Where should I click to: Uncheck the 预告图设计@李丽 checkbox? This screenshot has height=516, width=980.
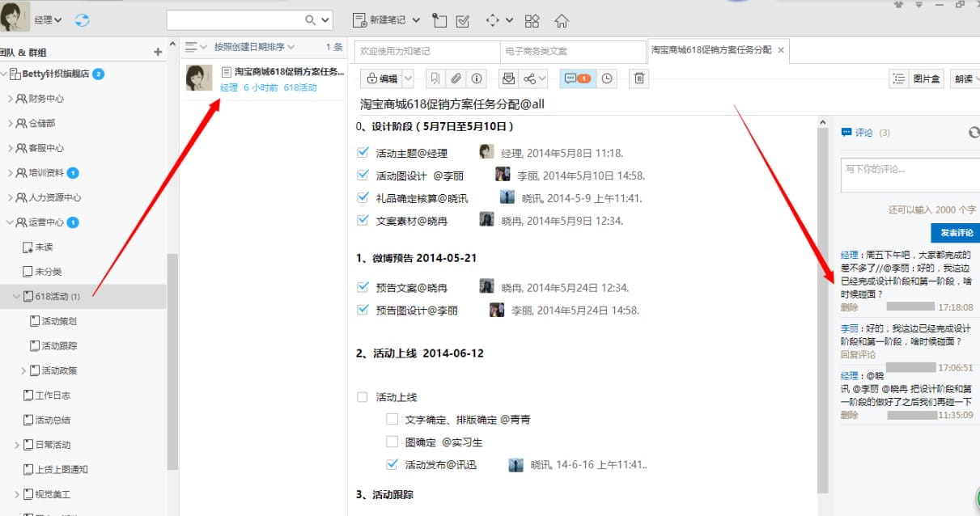[x=363, y=310]
